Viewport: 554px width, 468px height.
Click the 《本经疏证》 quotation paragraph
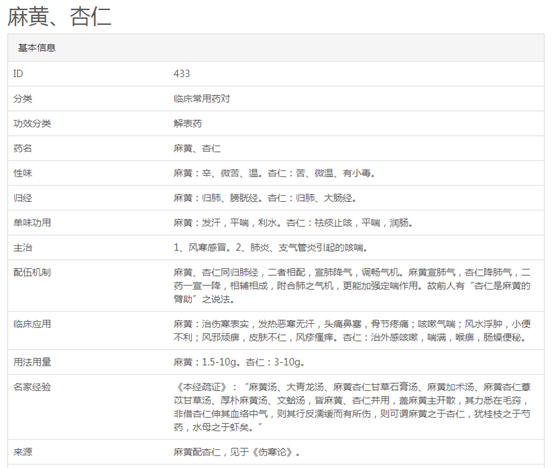click(x=352, y=407)
